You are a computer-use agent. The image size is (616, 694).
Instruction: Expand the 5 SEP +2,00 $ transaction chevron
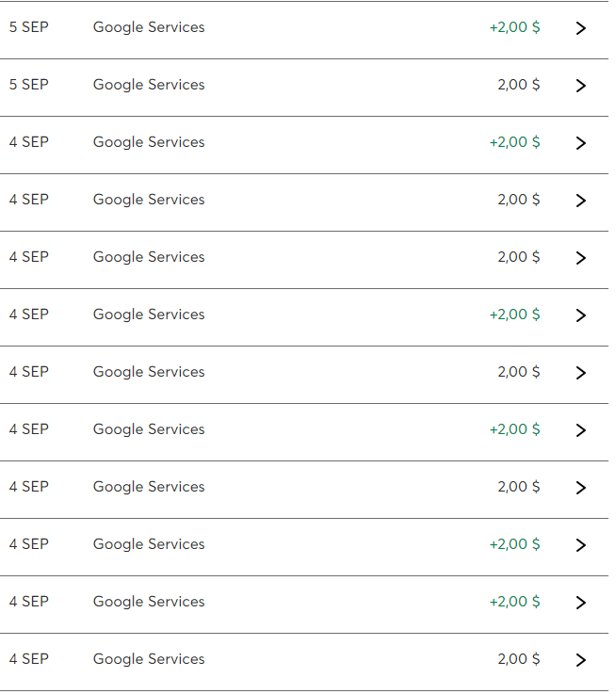tap(580, 28)
